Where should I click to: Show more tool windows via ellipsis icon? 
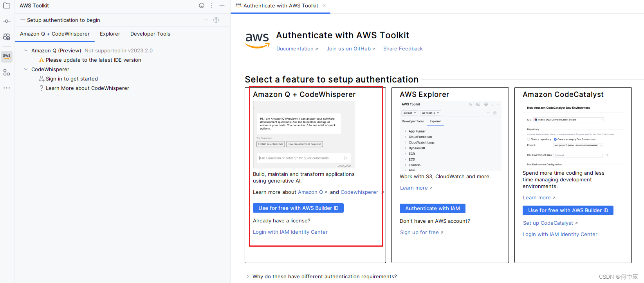[x=7, y=88]
